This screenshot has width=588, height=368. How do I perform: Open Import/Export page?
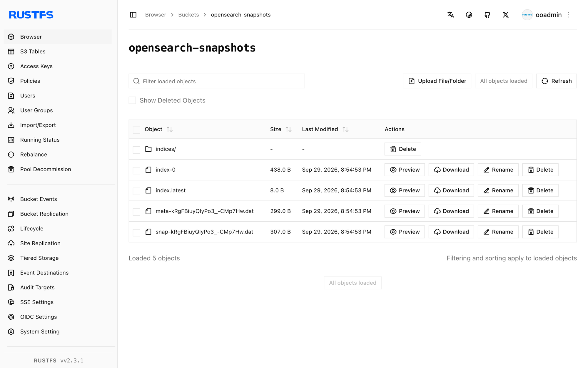click(x=58, y=125)
